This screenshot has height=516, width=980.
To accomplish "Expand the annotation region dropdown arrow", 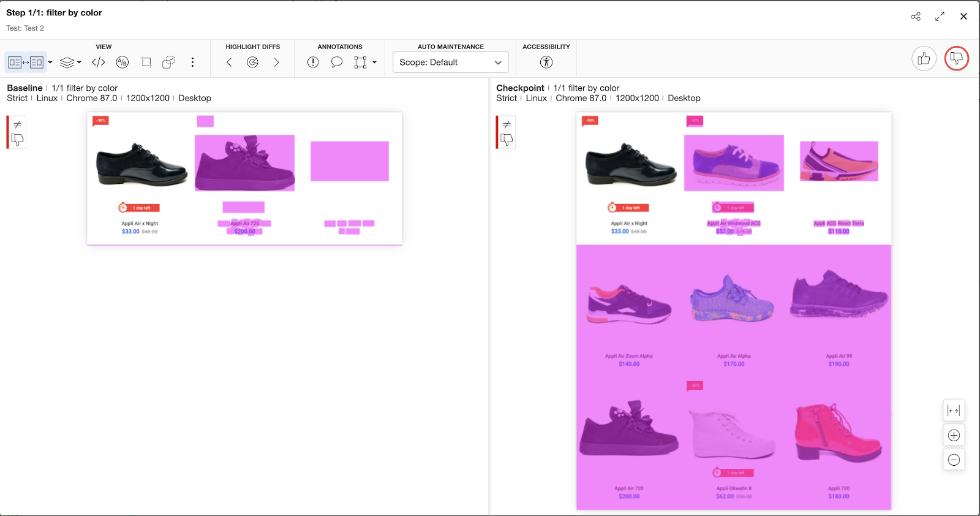I will [x=374, y=62].
